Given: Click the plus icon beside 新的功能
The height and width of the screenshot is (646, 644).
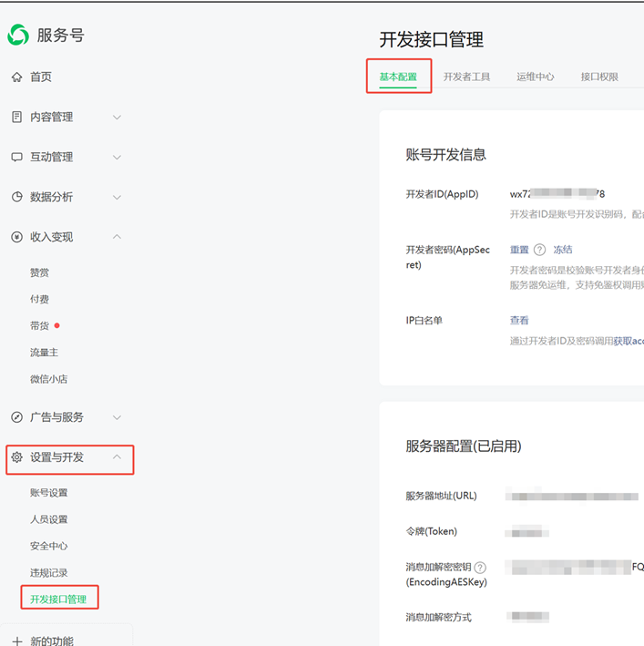Looking at the screenshot, I should (17, 641).
